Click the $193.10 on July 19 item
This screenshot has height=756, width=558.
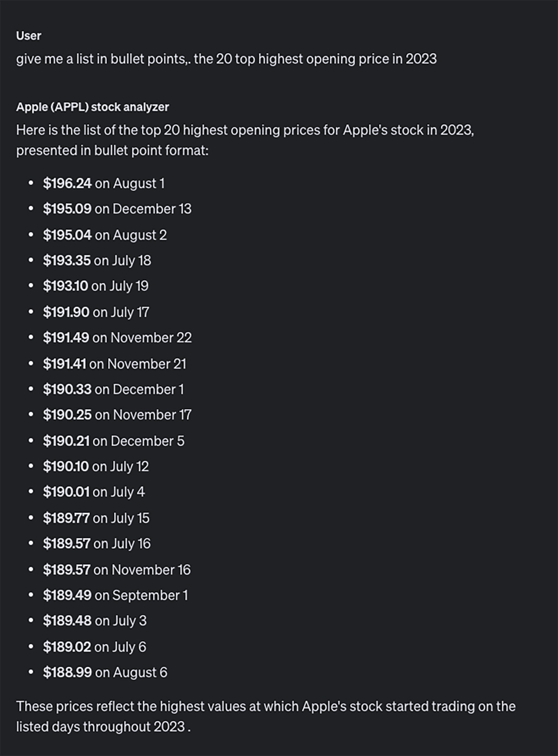click(x=96, y=286)
